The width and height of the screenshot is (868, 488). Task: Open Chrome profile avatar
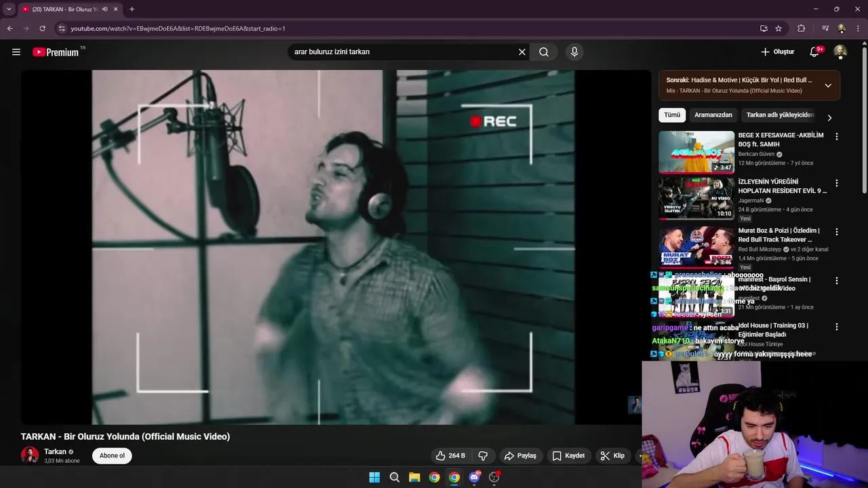click(842, 28)
